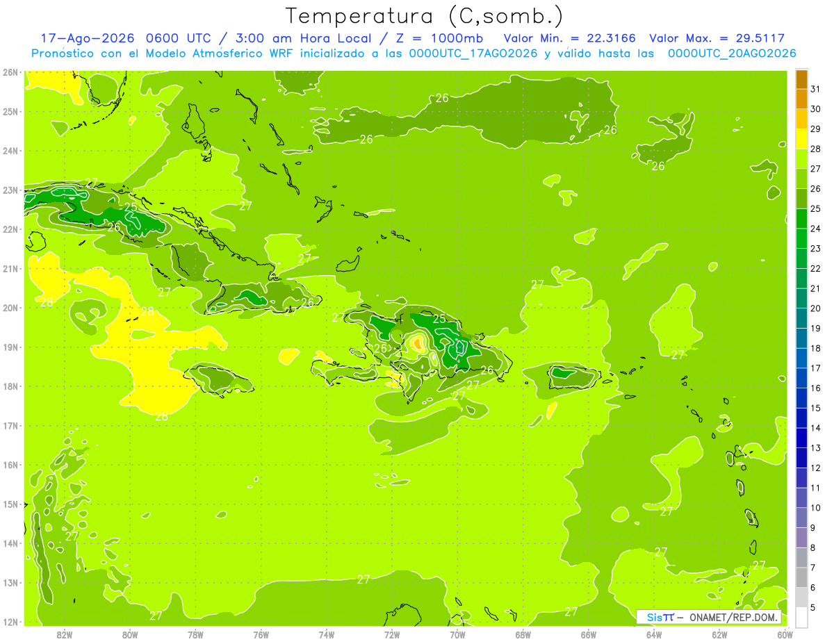Click the "Valor Min. = 22.3166" text

click(x=571, y=38)
